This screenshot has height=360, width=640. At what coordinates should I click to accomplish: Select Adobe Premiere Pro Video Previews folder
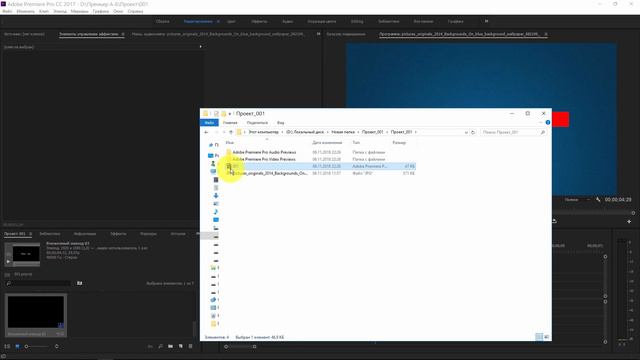tap(264, 159)
